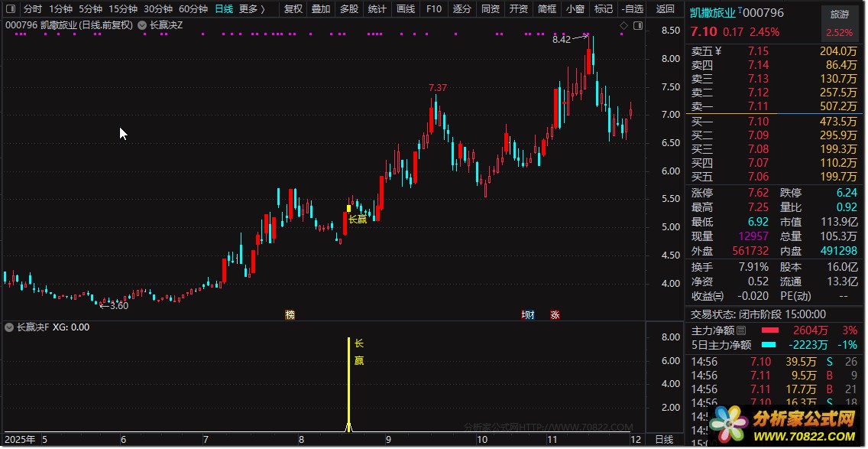Toggle the 小窗 mini window mode
Image resolution: width=868 pixels, height=449 pixels.
coord(575,9)
